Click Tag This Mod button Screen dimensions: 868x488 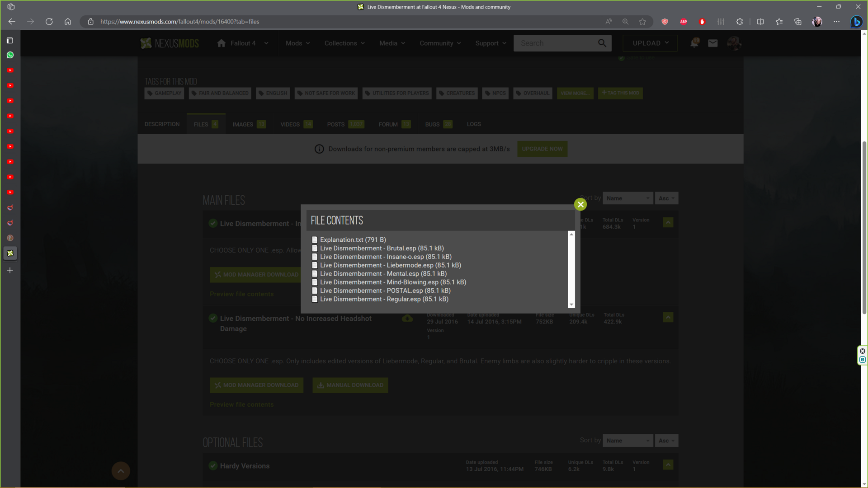620,93
